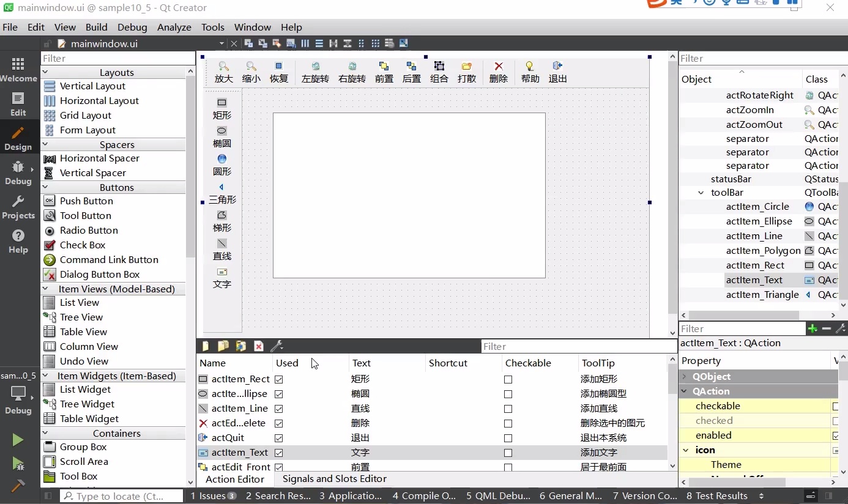Open the 8 Test Results pane
This screenshot has width=848, height=504.
point(717,496)
